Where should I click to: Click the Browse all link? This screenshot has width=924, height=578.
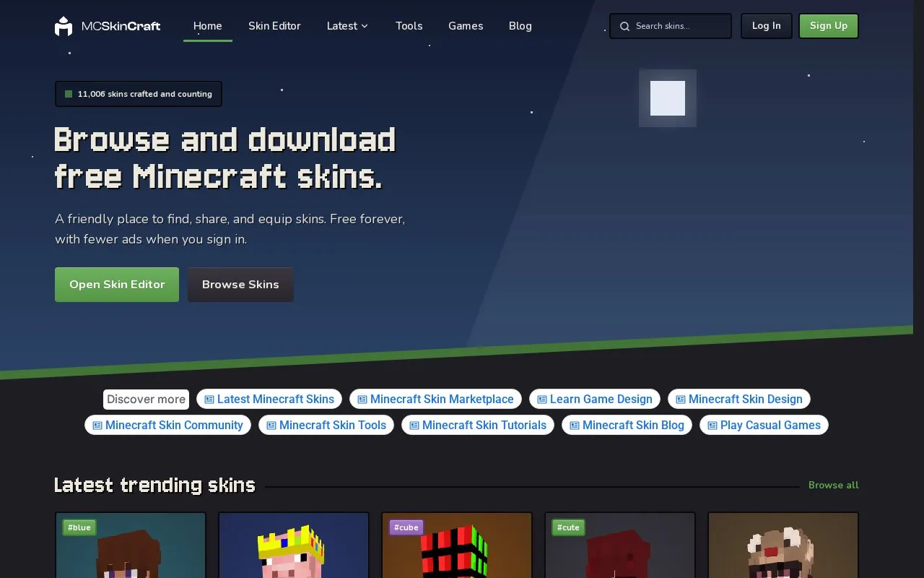point(833,486)
